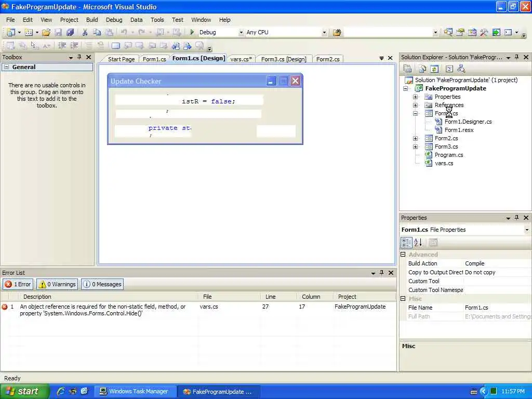Click the Copy icon in toolbar
Screen dimensions: 532x399
click(97, 32)
